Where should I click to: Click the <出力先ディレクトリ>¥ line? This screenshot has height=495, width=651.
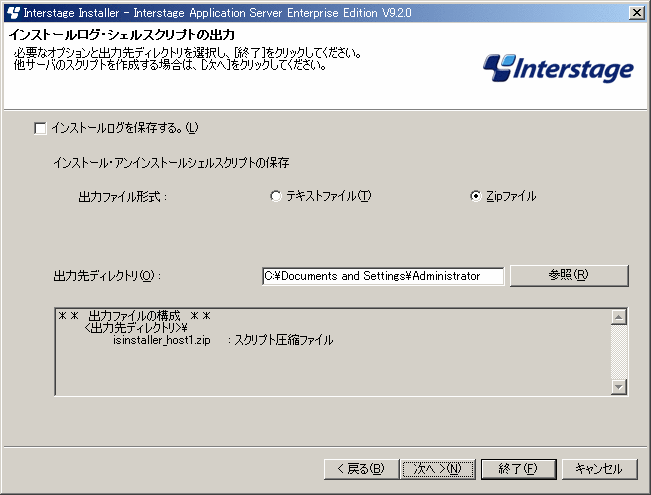point(136,328)
